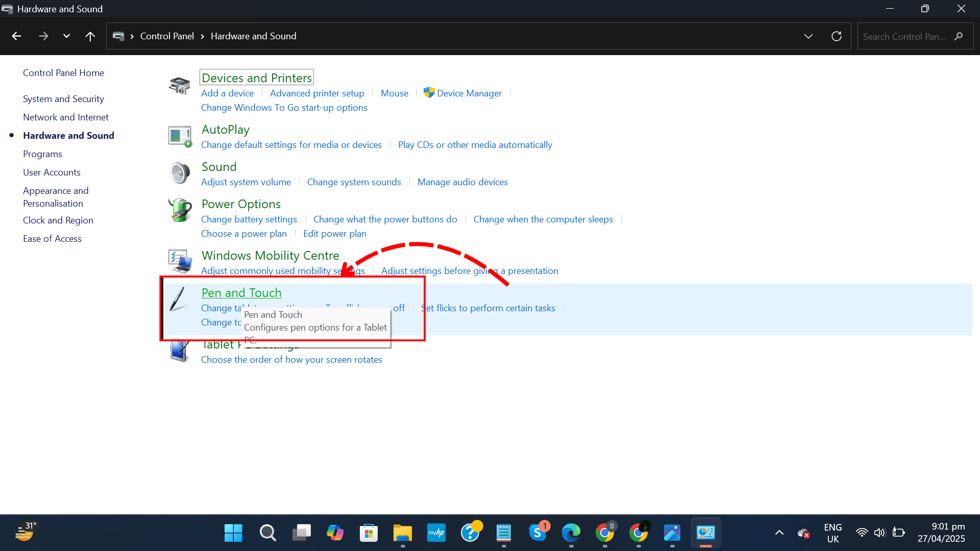
Task: Open File Explorer from the taskbar
Action: 403,532
